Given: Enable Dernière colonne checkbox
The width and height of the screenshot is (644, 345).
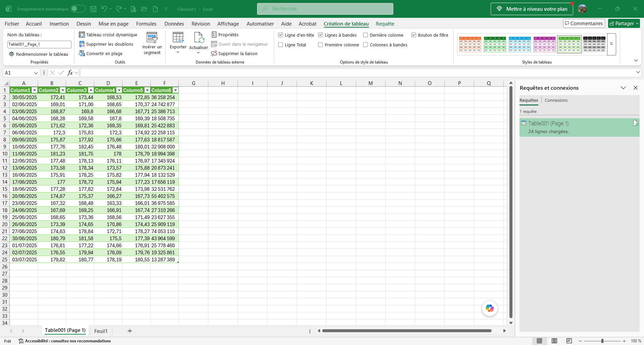Looking at the screenshot, I should pos(365,35).
